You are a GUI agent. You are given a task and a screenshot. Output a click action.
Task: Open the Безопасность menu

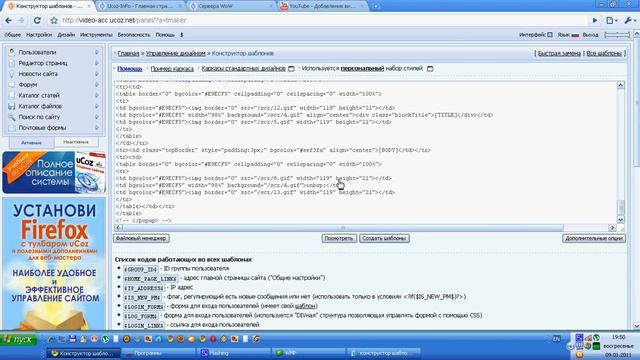coord(134,35)
